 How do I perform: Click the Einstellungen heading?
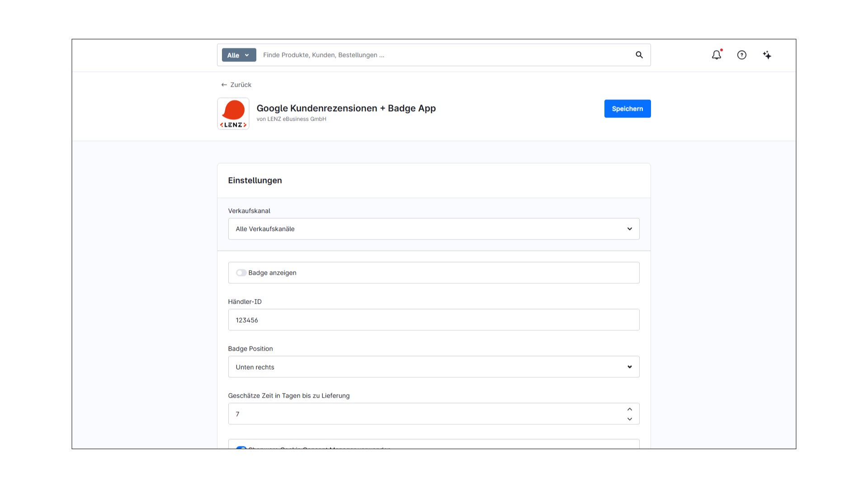(255, 180)
